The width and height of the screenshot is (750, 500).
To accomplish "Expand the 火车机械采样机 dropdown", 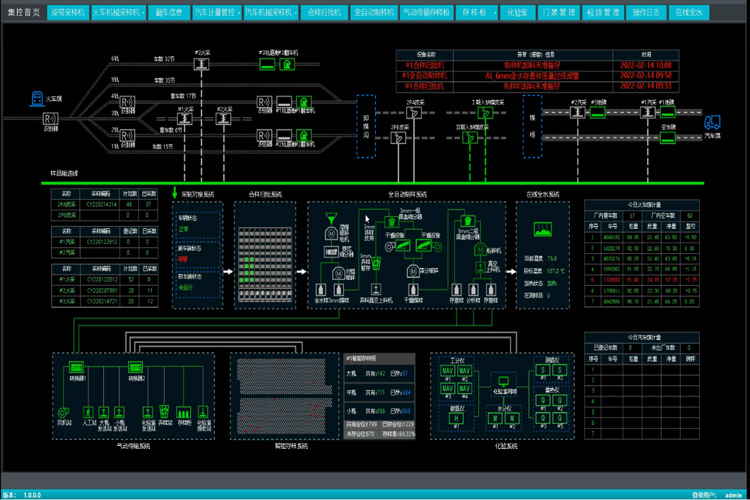I will click(118, 13).
